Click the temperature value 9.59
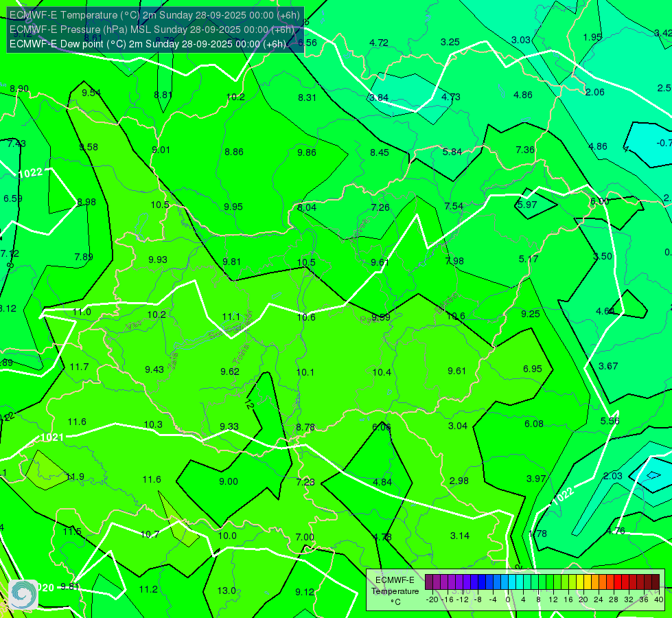The width and height of the screenshot is (672, 618). coord(380,317)
